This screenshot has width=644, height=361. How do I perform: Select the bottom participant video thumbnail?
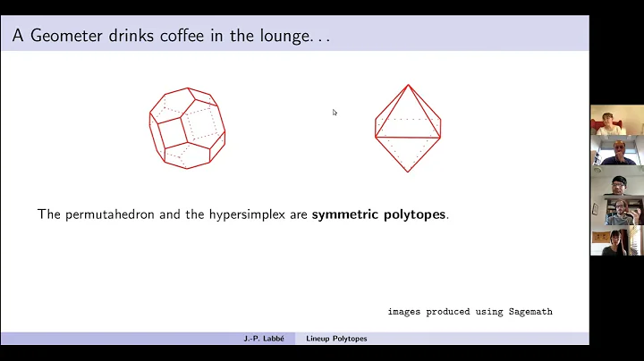click(617, 240)
